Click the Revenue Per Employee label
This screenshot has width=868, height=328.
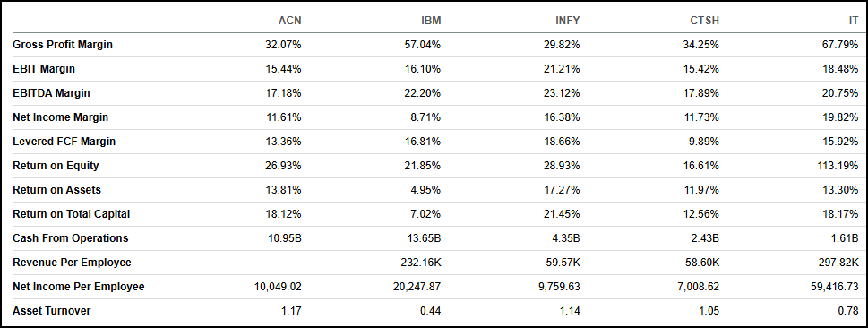[72, 262]
